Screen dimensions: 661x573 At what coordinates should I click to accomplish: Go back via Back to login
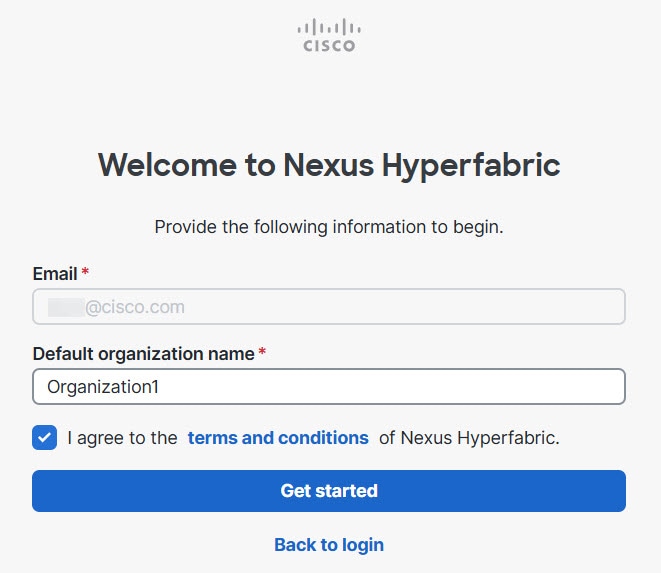tap(329, 545)
